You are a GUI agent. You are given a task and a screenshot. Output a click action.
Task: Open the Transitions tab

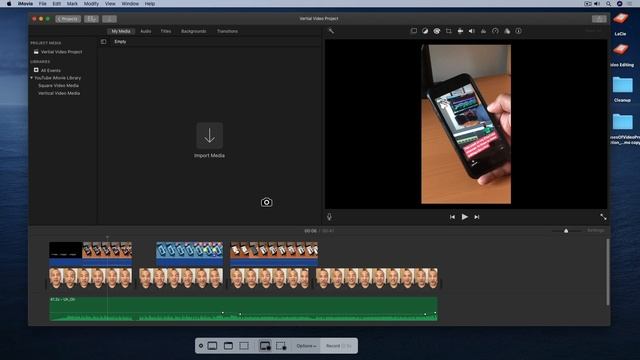pyautogui.click(x=227, y=31)
